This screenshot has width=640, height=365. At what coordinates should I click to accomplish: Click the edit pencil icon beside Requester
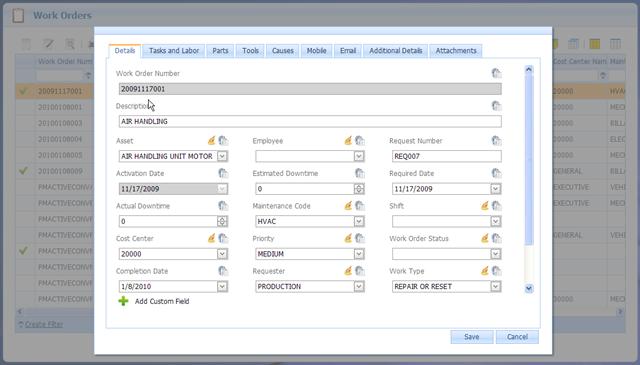(348, 271)
